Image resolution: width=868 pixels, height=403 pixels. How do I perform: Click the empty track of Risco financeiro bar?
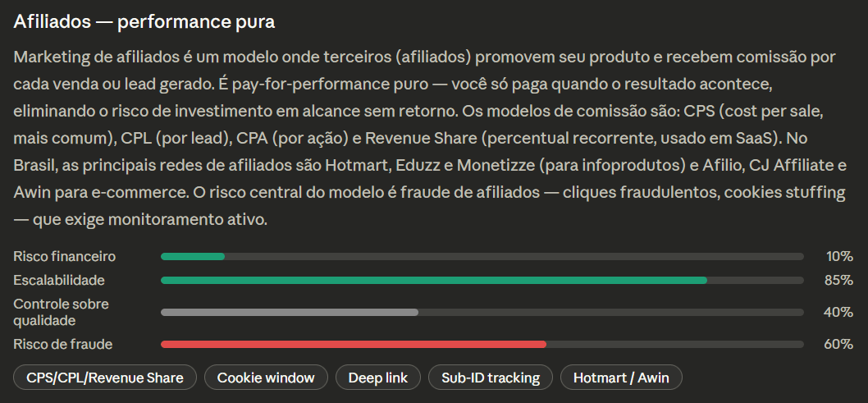click(514, 256)
